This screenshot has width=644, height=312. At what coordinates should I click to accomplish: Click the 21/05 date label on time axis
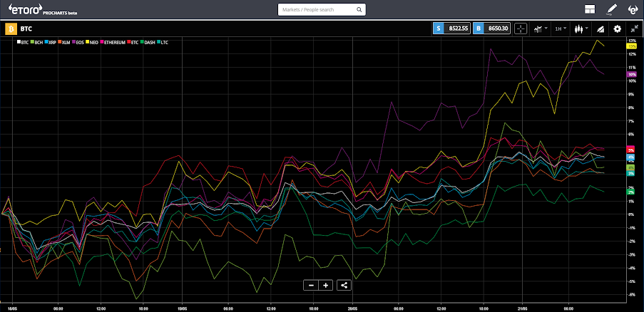click(x=523, y=308)
